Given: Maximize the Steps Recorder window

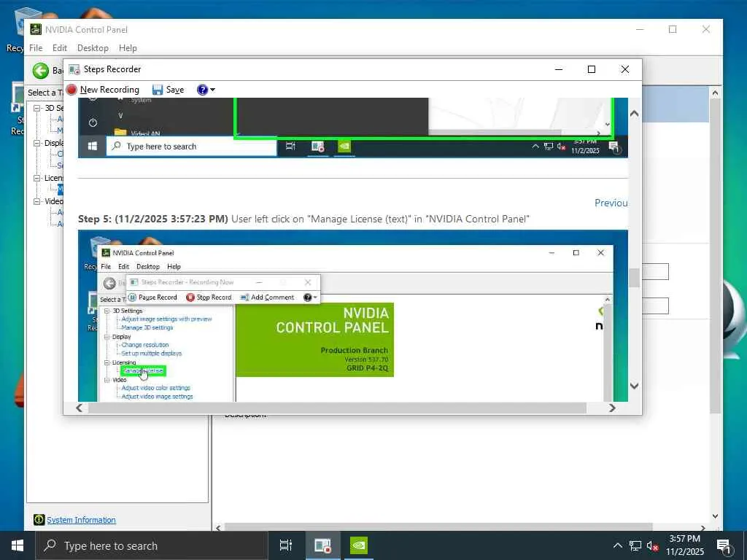Looking at the screenshot, I should tap(591, 69).
